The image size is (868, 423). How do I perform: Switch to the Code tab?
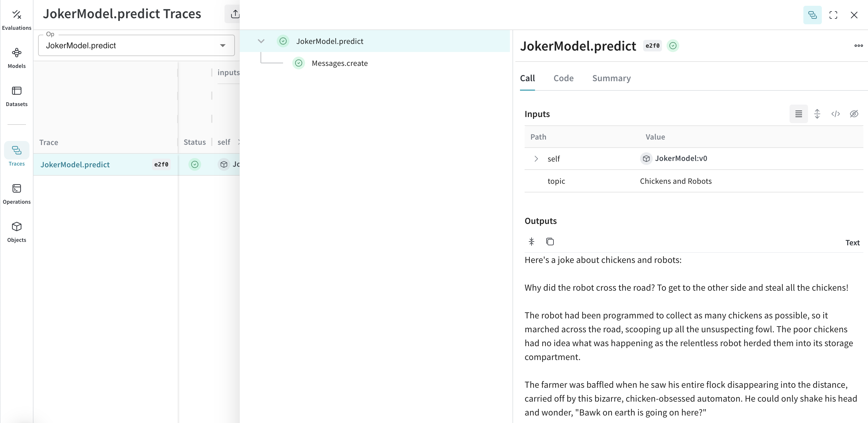563,78
